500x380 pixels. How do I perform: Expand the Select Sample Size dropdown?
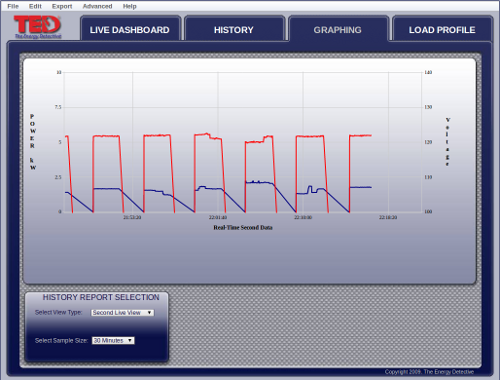(113, 341)
